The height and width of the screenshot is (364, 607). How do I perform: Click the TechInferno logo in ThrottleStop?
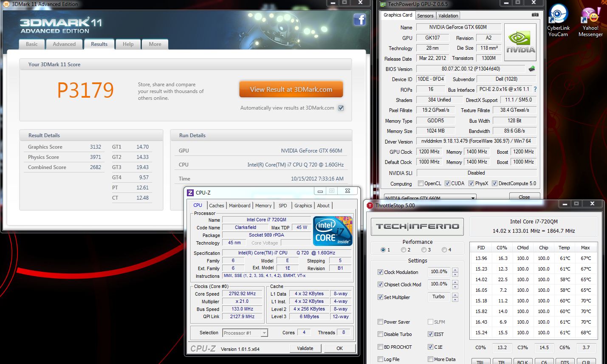tap(417, 226)
